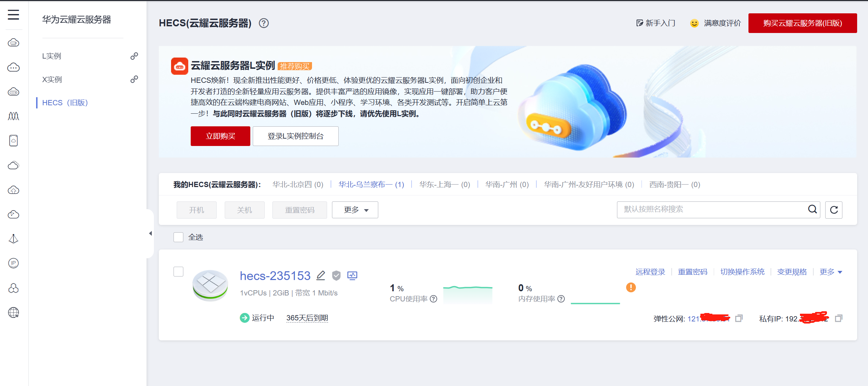The height and width of the screenshot is (386, 868).
Task: Click the first cloud server sidebar icon
Action: tap(13, 43)
